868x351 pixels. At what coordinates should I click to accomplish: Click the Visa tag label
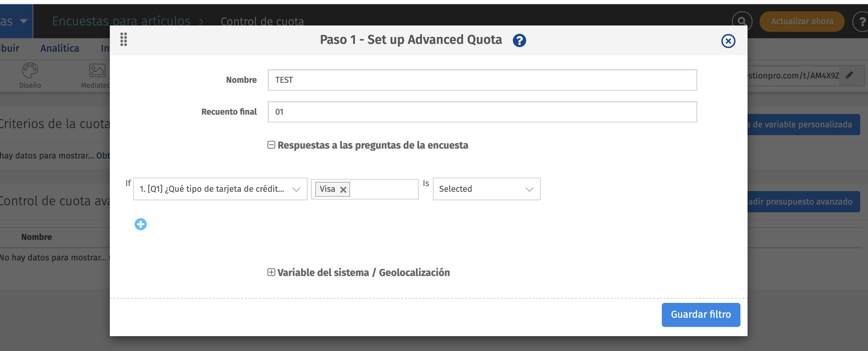(x=327, y=189)
